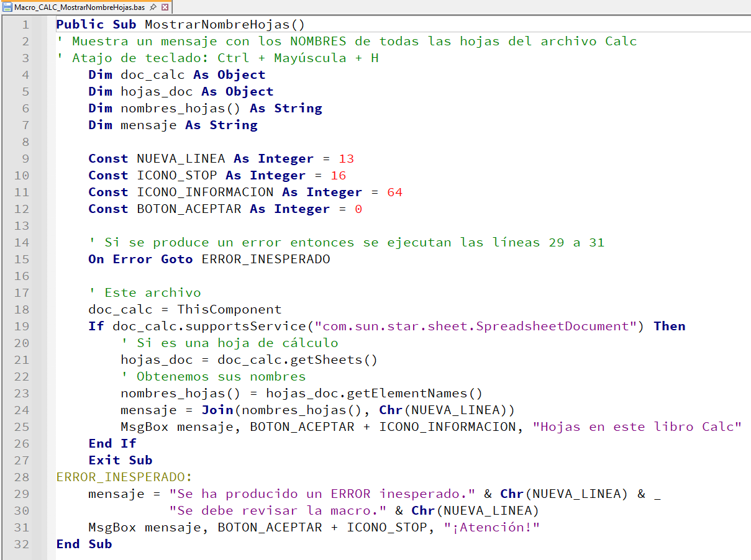The image size is (751, 560).
Task: Close the Macro_CALC_MostrarNombreHojas.bas tab
Action: [165, 7]
